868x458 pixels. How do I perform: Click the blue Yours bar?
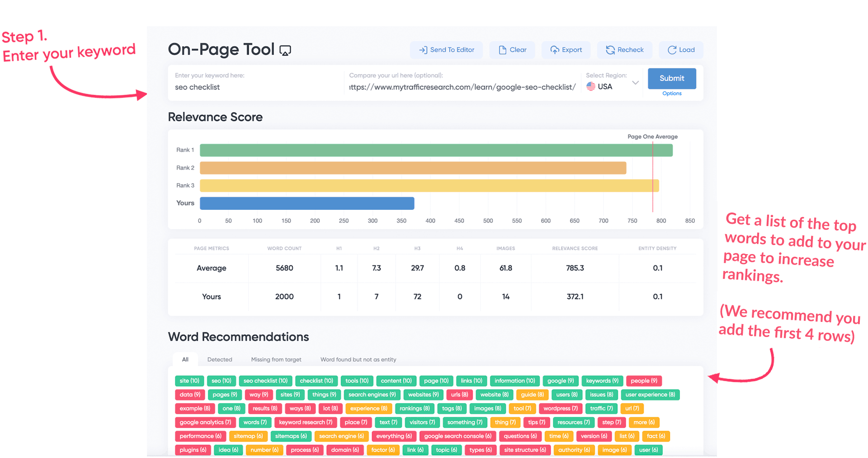tap(307, 203)
